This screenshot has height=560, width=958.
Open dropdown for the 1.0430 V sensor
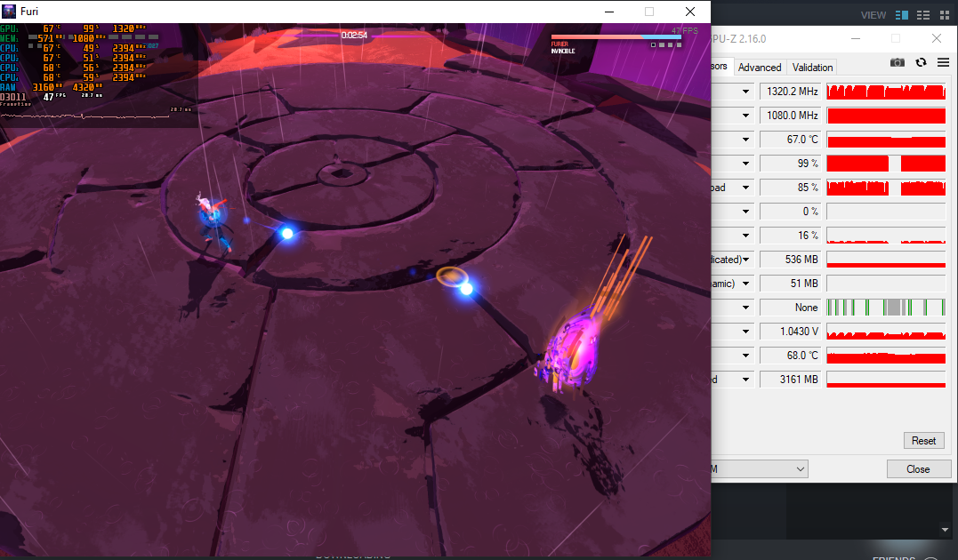pos(745,332)
